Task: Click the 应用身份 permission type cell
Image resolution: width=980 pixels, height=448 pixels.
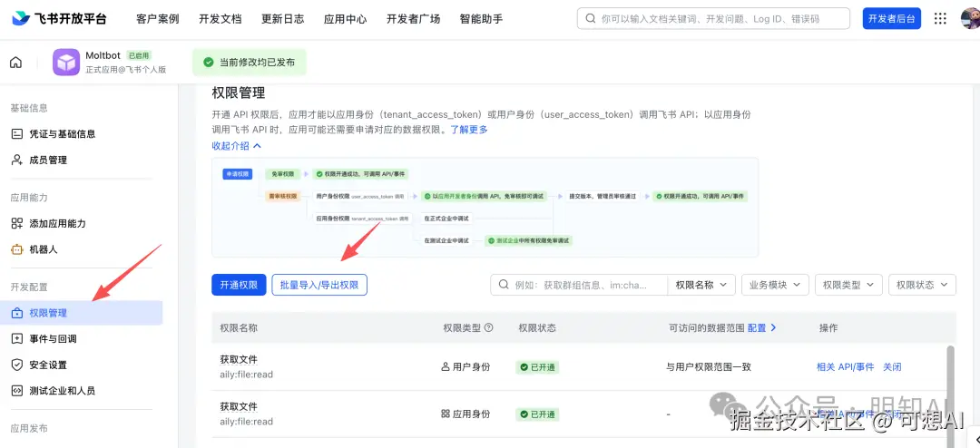Action: pyautogui.click(x=465, y=414)
